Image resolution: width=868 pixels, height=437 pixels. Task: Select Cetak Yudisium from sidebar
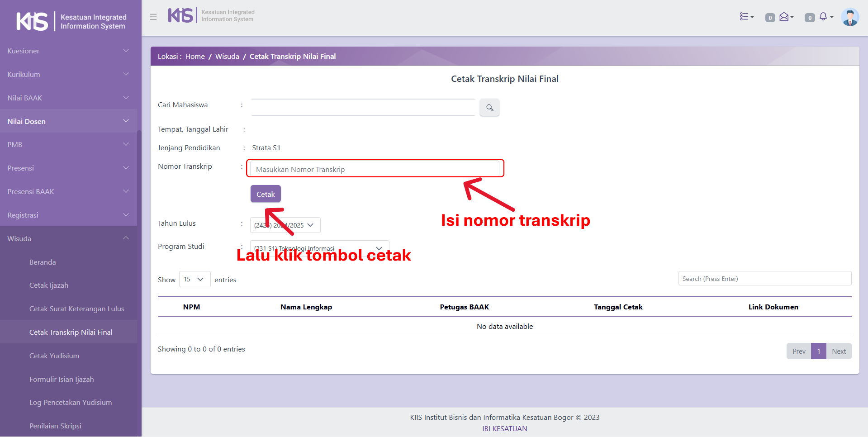pyautogui.click(x=54, y=356)
